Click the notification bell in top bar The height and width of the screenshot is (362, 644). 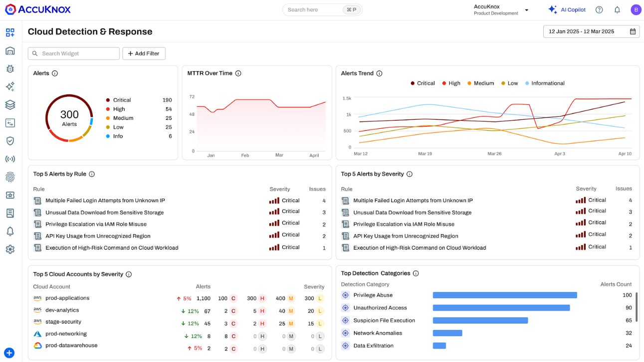tap(617, 9)
